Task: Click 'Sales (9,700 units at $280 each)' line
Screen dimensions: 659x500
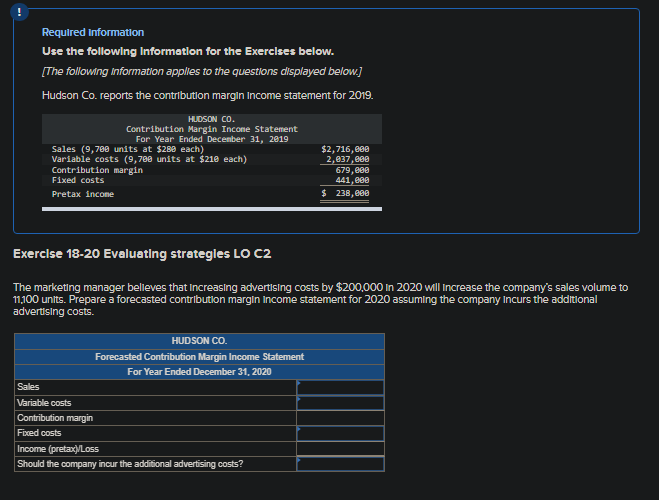Action: pyautogui.click(x=128, y=149)
